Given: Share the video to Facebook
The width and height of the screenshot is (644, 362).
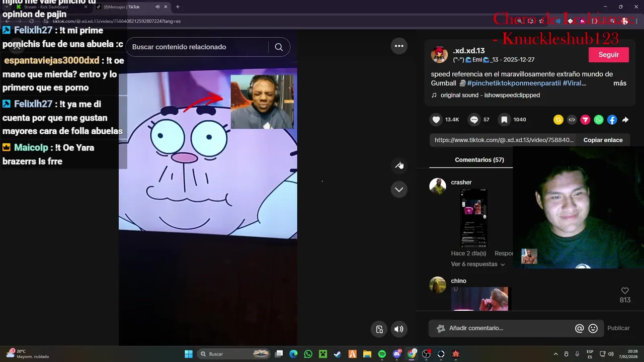Looking at the screenshot, I should click(x=612, y=120).
